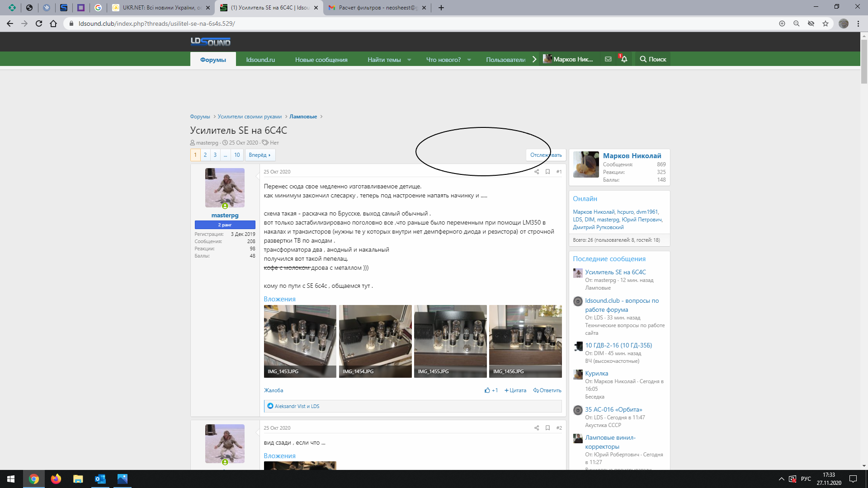This screenshot has width=868, height=488.
Task: Click Ответить to reply to post
Action: [x=547, y=390]
